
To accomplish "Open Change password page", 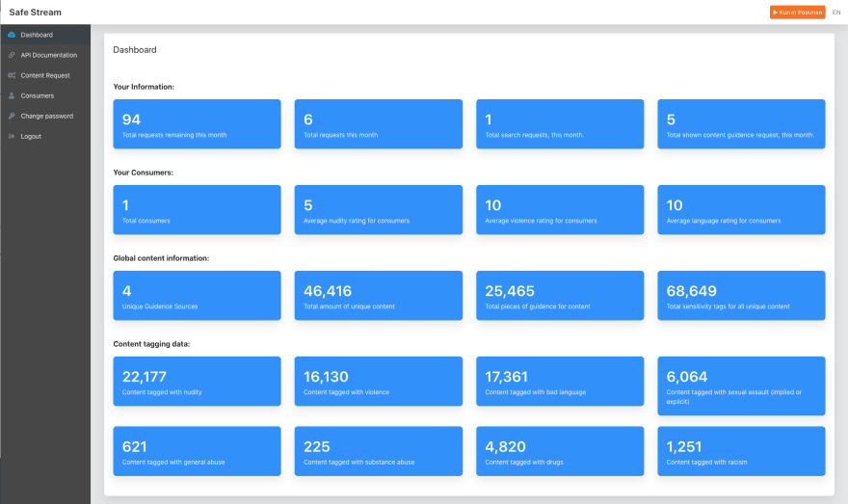I will coord(45,116).
